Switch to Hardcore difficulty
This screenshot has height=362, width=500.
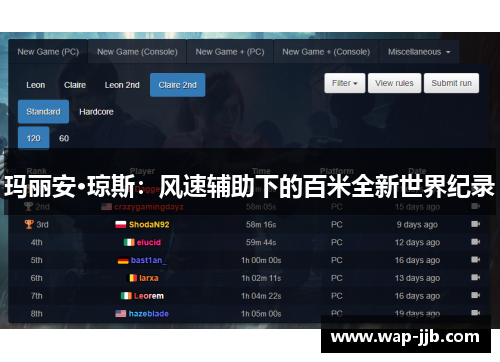point(96,112)
